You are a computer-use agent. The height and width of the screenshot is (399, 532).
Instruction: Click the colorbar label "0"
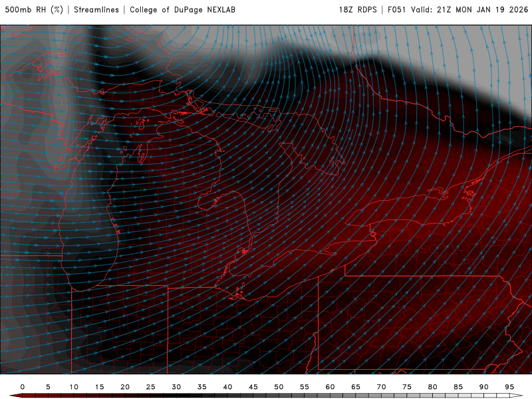coord(23,387)
